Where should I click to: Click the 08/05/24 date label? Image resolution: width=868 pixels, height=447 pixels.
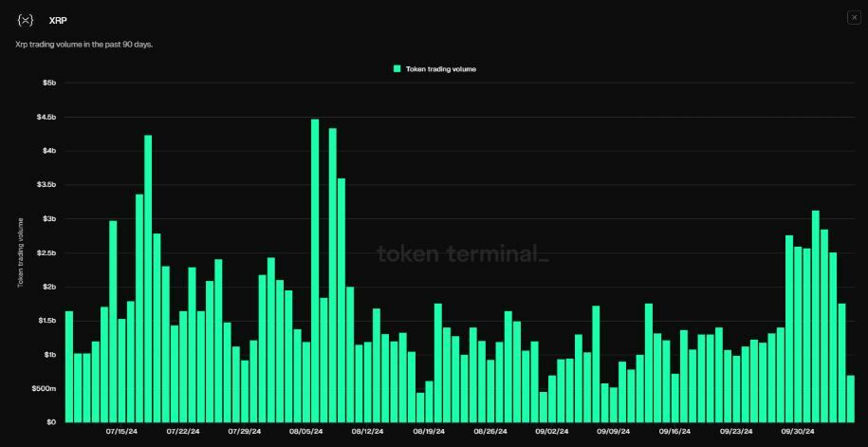[306, 431]
